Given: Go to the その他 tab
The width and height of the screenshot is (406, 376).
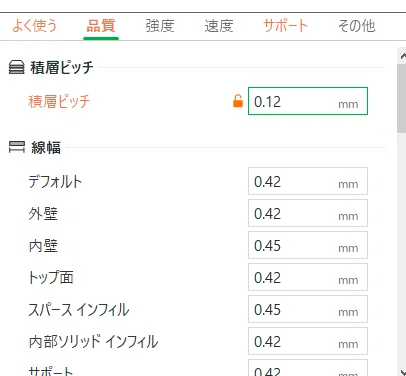Looking at the screenshot, I should click(357, 26).
